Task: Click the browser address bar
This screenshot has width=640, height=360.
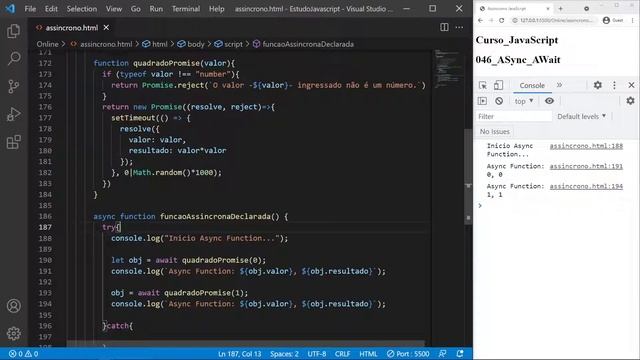Action: pyautogui.click(x=553, y=20)
